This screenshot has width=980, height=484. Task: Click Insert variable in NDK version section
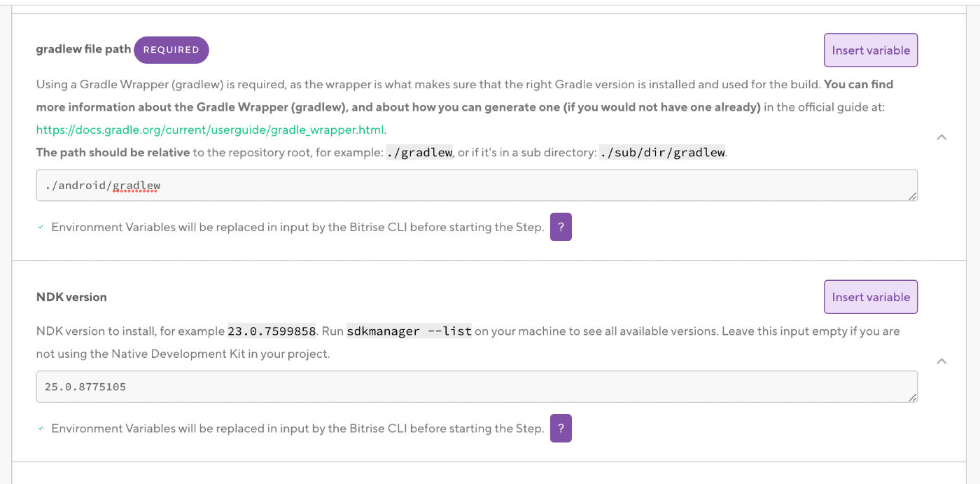(x=870, y=296)
